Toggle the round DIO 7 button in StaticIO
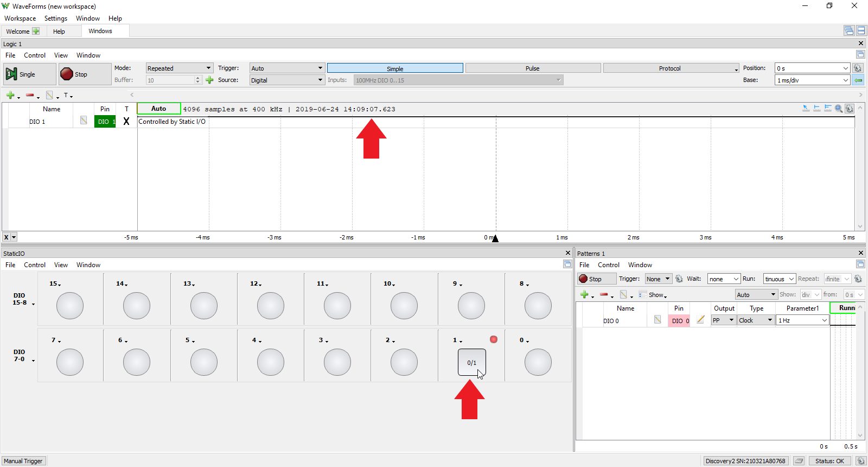This screenshot has height=467, width=868. [x=70, y=362]
